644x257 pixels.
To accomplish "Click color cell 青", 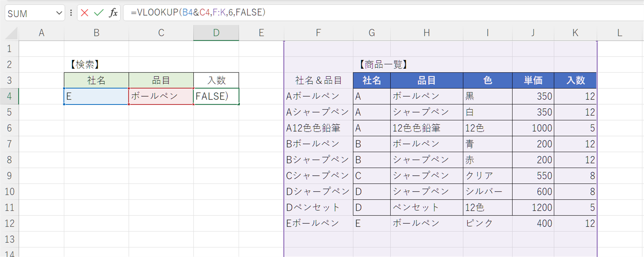I will coord(488,144).
